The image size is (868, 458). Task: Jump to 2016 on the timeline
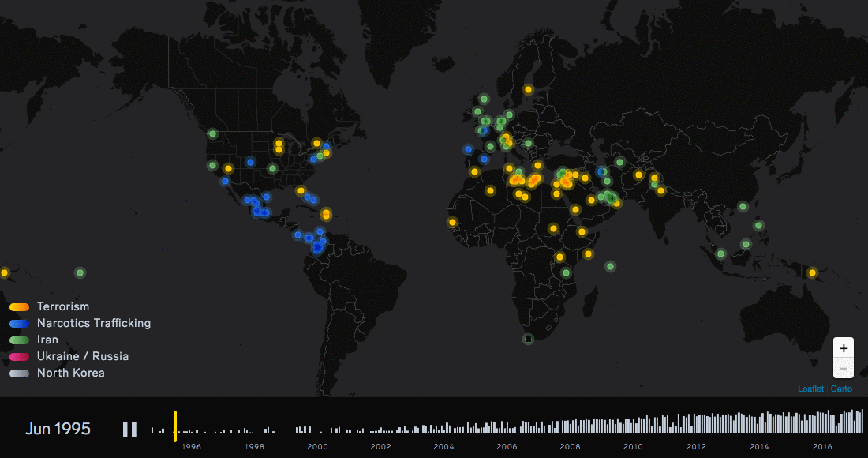pos(822,446)
